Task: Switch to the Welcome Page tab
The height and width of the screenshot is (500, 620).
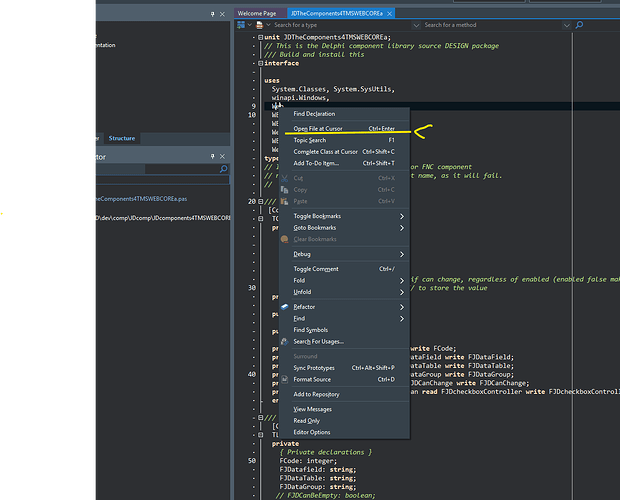Action: 256,13
